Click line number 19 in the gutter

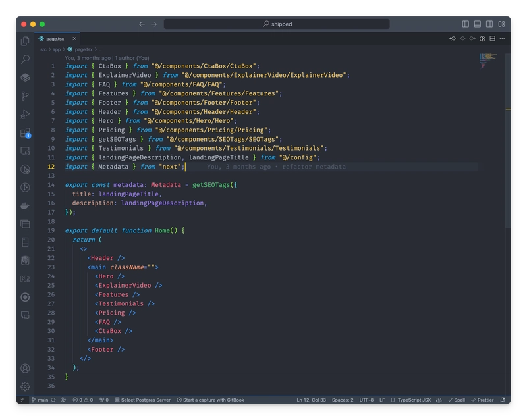point(51,230)
